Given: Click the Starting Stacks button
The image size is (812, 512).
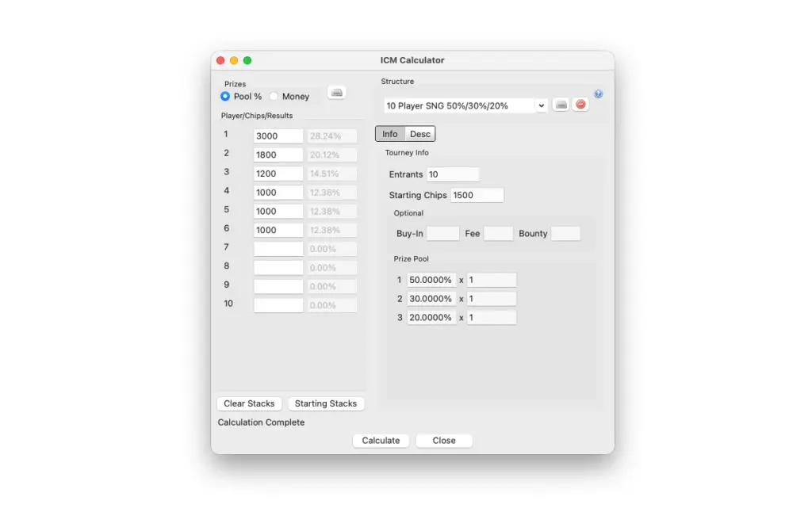Looking at the screenshot, I should 326,403.
